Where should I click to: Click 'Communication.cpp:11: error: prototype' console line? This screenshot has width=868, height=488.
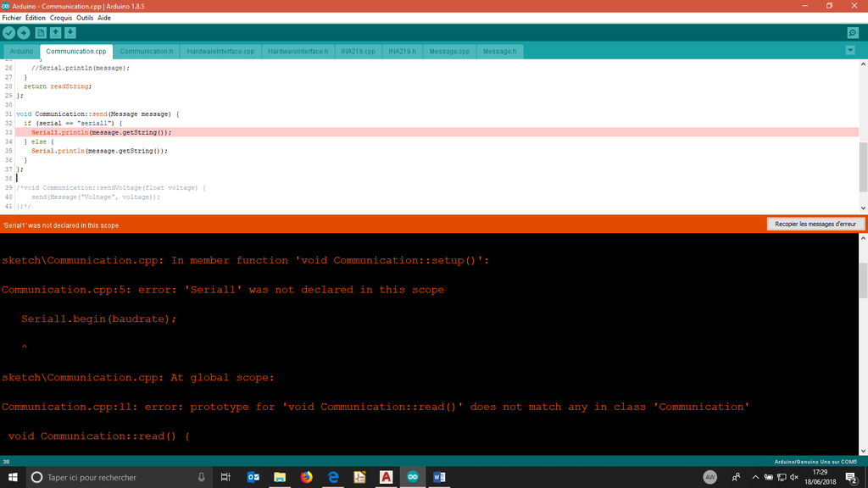(x=376, y=407)
